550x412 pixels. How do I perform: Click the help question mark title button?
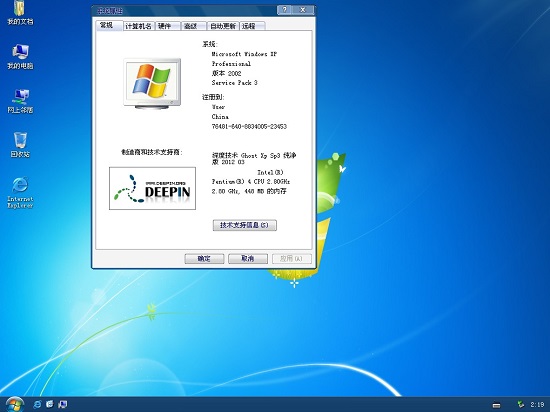tap(285, 10)
